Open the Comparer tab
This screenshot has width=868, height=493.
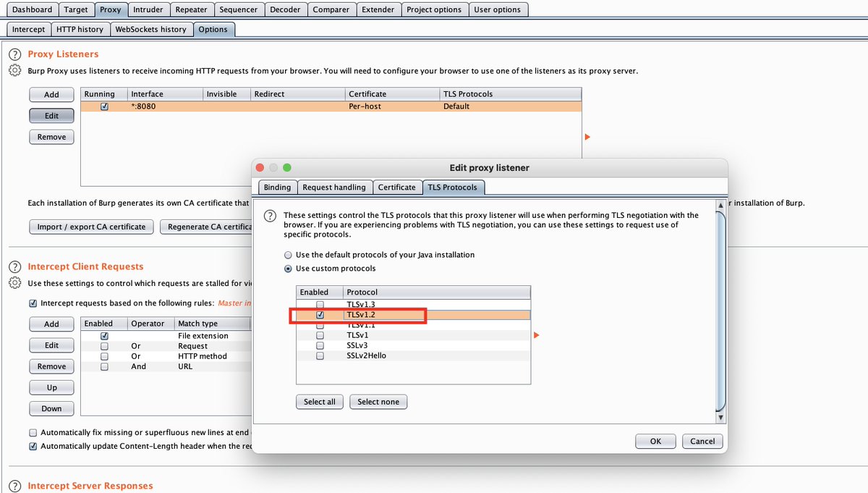(331, 9)
